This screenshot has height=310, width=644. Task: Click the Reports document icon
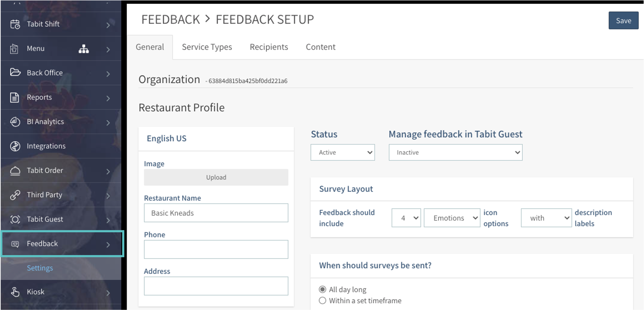[x=14, y=97]
